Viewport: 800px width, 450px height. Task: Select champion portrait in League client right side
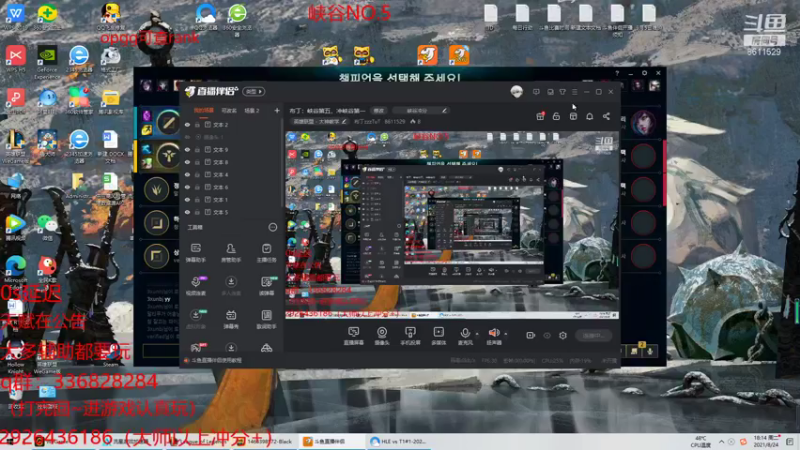[643, 123]
